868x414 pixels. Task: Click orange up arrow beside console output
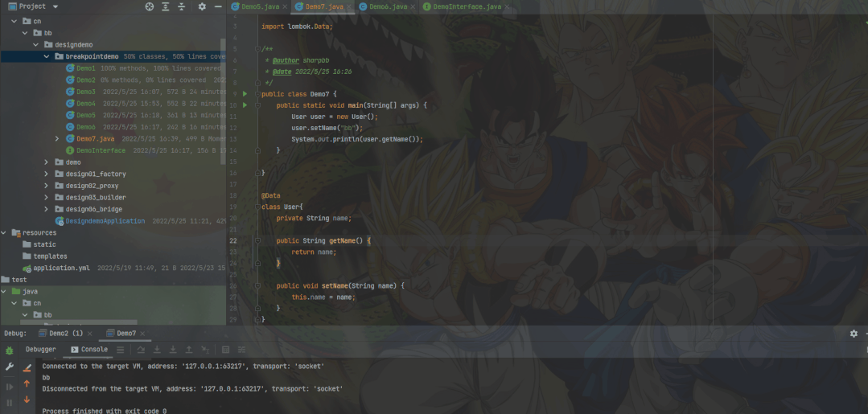[27, 383]
